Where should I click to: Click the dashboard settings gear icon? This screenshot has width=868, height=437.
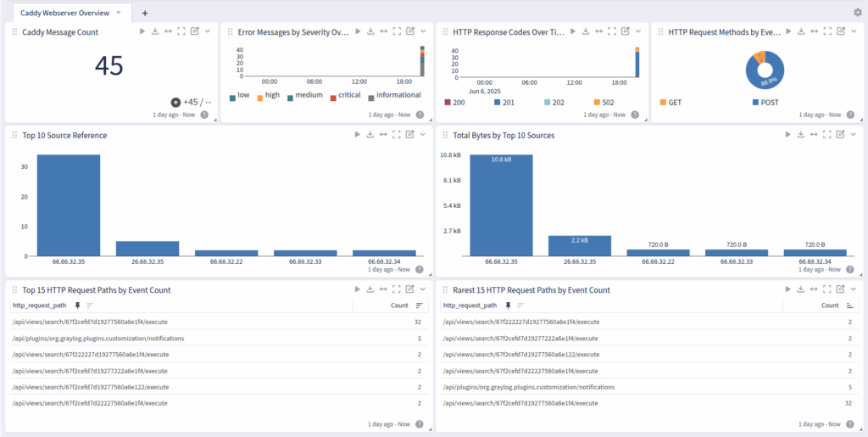[x=857, y=13]
